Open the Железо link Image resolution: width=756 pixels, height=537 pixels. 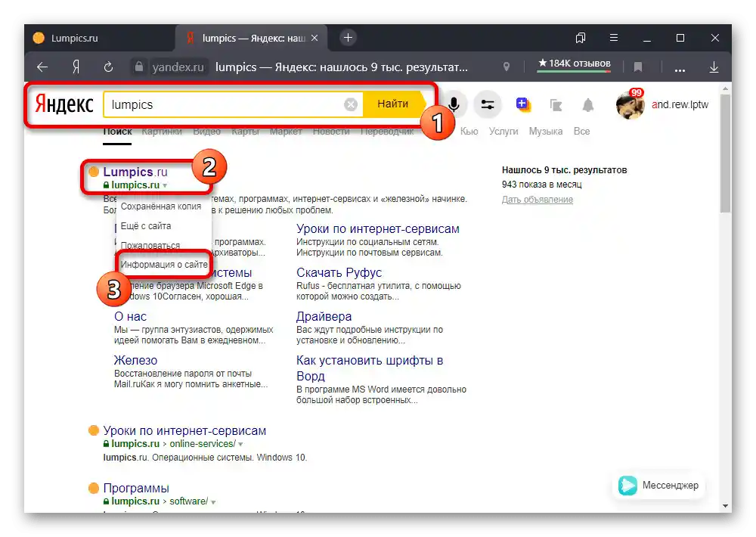(135, 361)
